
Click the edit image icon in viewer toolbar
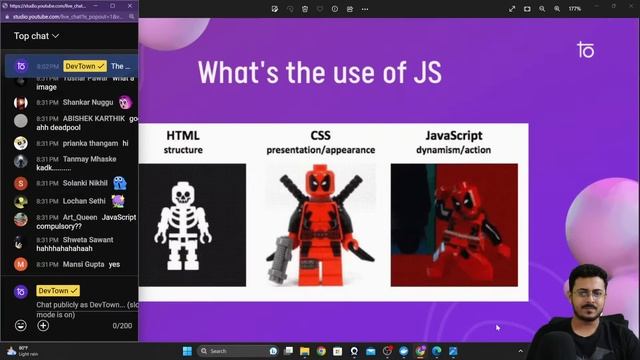[275, 9]
